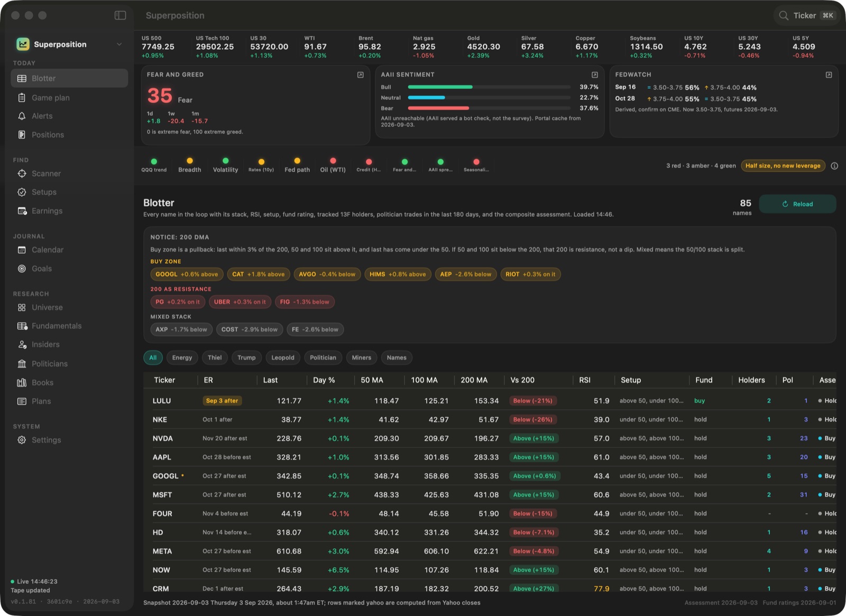This screenshot has width=846, height=616.
Task: Open the AVGO -0.4% below chip
Action: coord(327,274)
